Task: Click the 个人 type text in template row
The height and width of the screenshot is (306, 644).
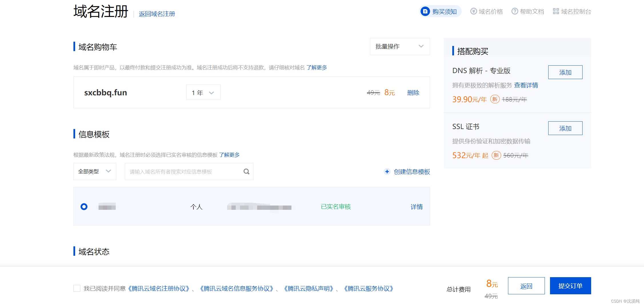Action: point(196,207)
